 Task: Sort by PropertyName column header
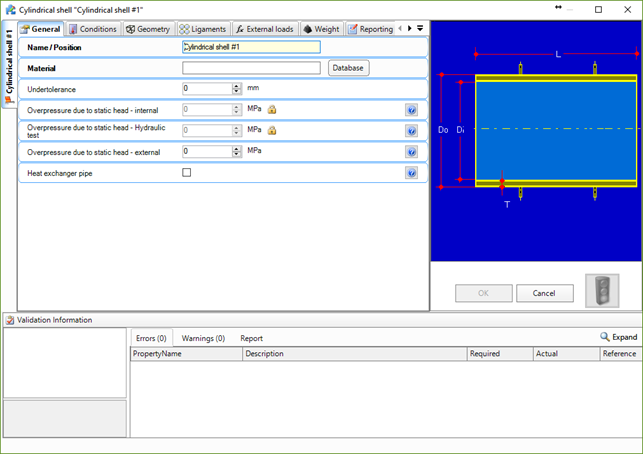[x=187, y=354]
